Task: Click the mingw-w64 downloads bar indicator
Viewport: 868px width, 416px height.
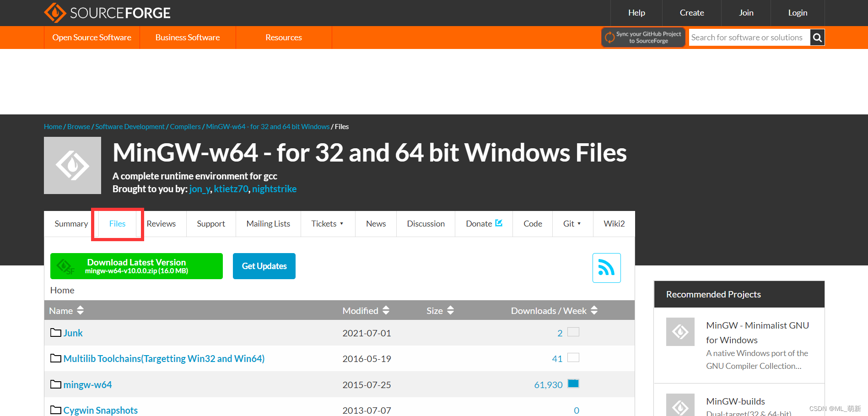Action: point(573,384)
